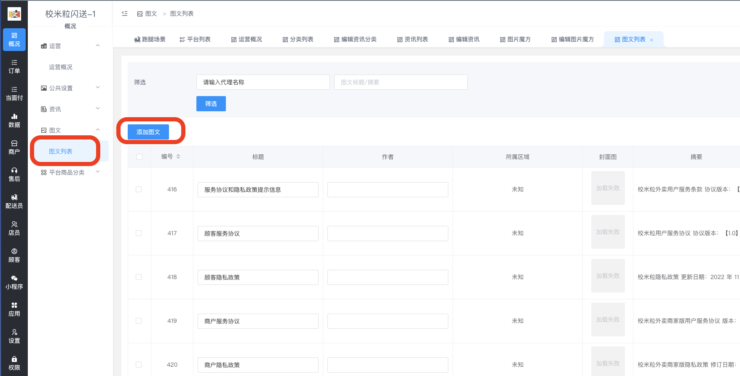This screenshot has width=740, height=376.
Task: Open the 权限 permissions section
Action: [x=14, y=363]
